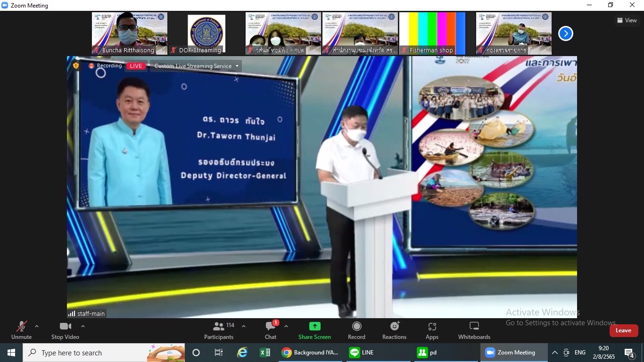Open the Chat panel
The height and width of the screenshot is (362, 644).
click(x=271, y=330)
